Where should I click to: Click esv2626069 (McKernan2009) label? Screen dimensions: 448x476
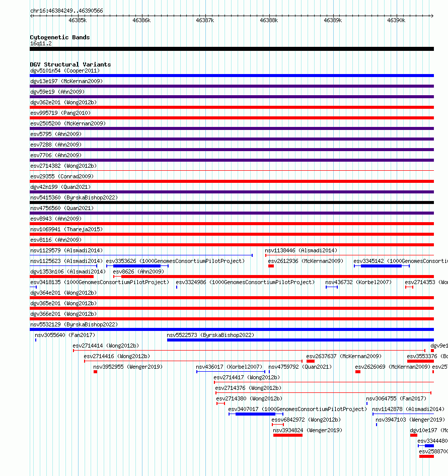coord(393,367)
